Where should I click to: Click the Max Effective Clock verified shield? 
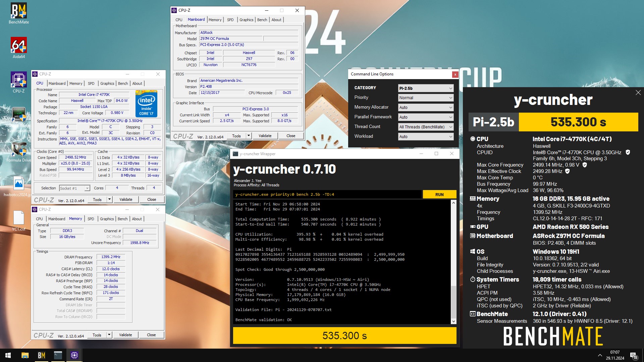click(568, 171)
